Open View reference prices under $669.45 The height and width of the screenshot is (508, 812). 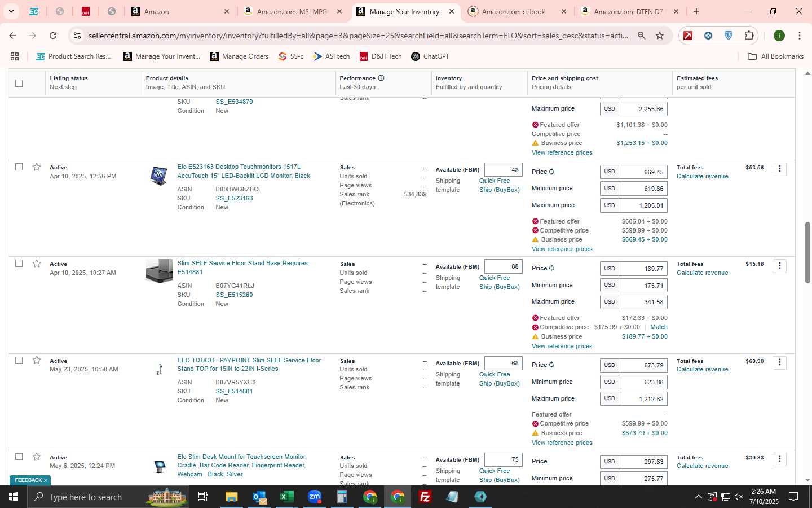click(562, 249)
